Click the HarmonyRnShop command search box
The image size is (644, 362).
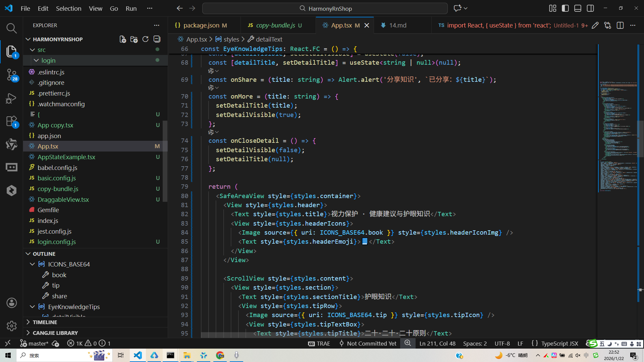pyautogui.click(x=325, y=8)
